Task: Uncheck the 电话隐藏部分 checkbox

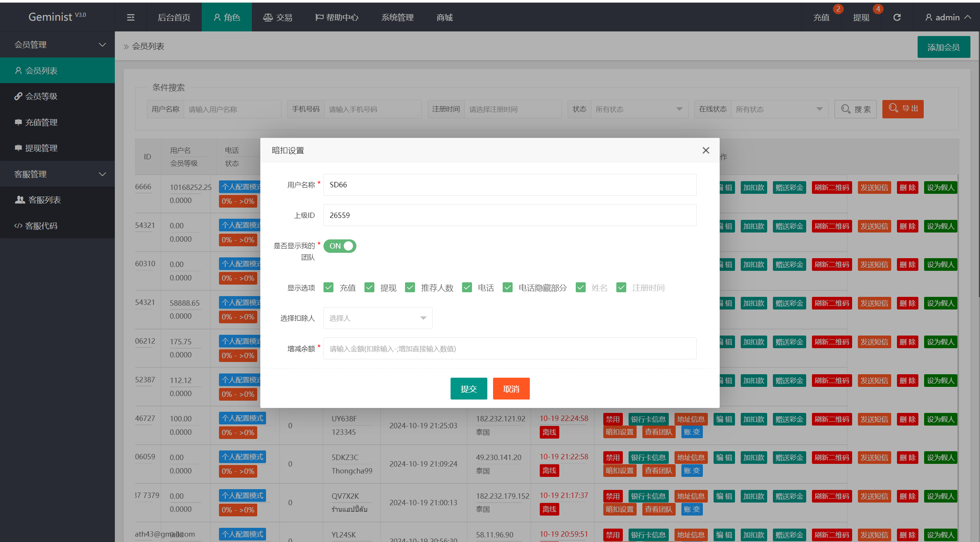Action: pos(508,287)
